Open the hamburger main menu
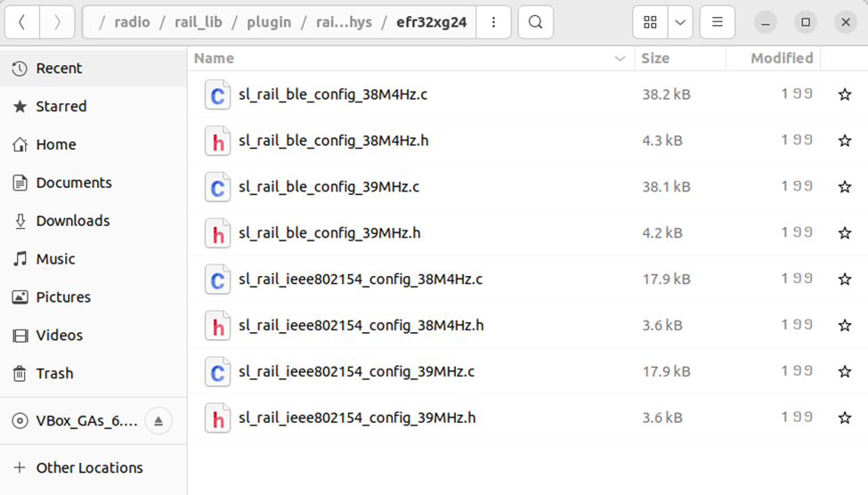868x495 pixels. pos(717,22)
